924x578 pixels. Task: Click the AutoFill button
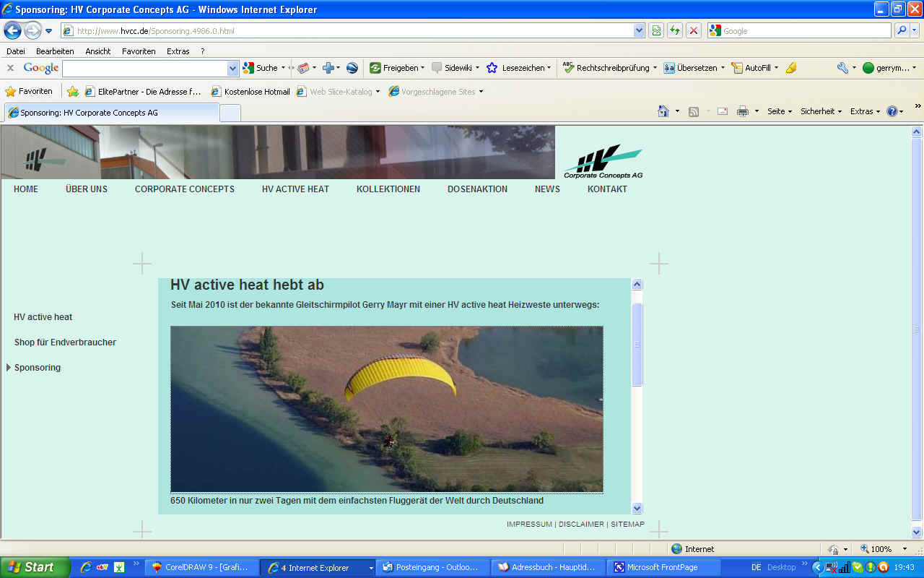point(755,68)
